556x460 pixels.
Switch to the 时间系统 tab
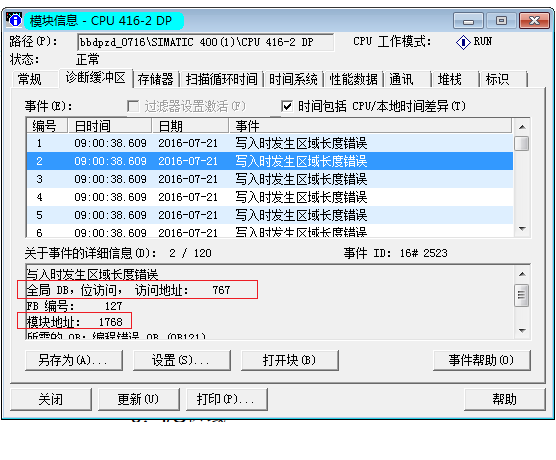click(x=293, y=79)
